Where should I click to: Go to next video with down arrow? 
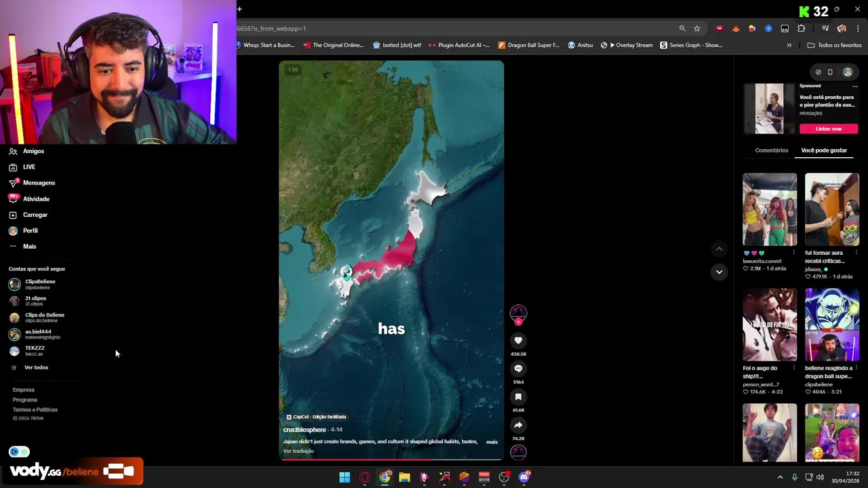[x=719, y=272]
